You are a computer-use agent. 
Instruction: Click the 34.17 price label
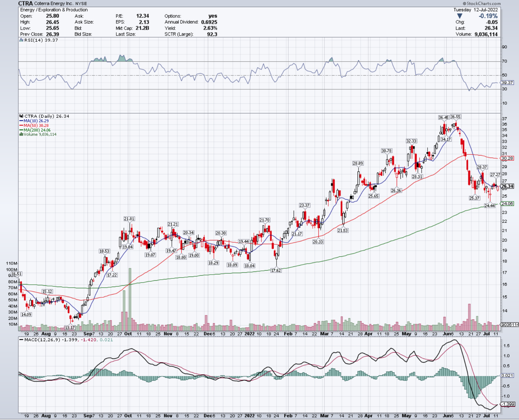point(446,139)
